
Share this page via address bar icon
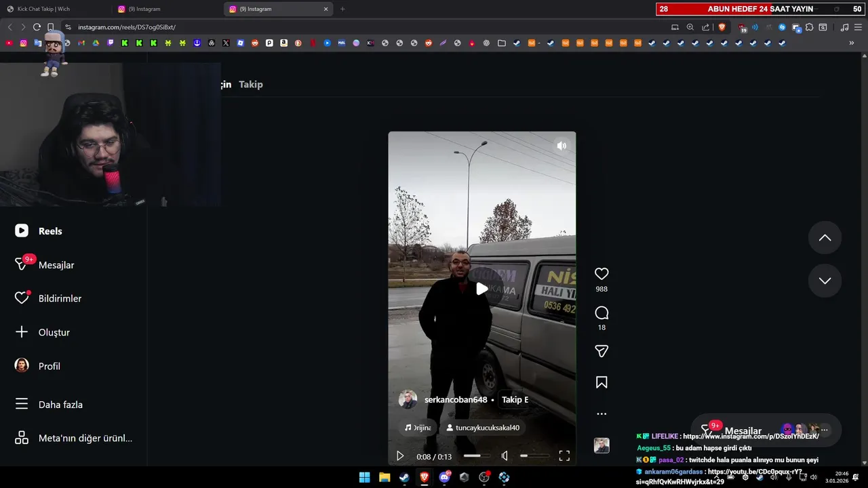click(706, 27)
